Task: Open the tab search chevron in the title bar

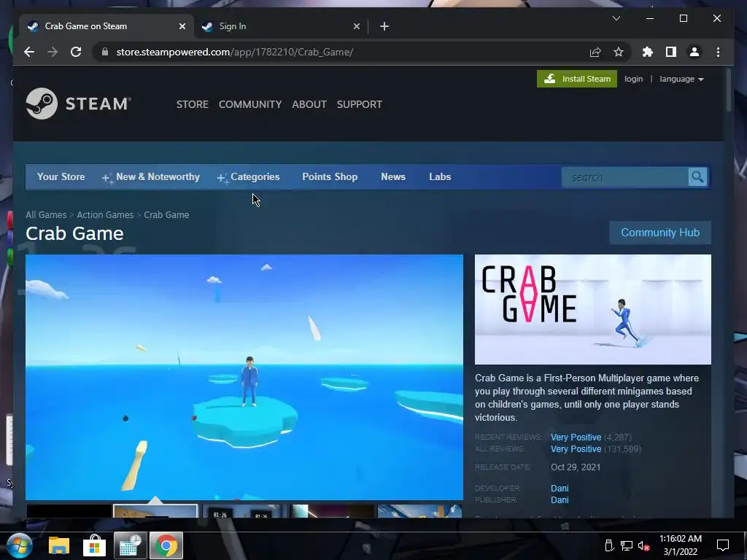Action: coord(616,18)
